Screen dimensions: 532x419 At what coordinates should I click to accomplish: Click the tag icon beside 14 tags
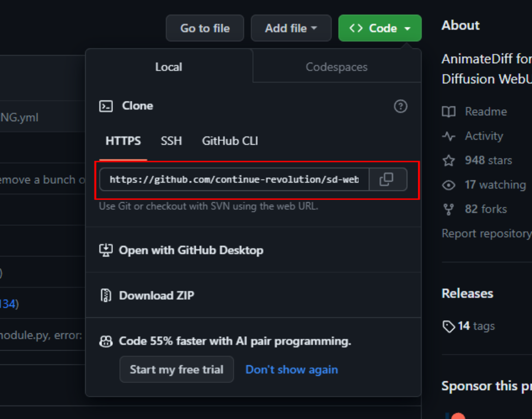click(449, 326)
